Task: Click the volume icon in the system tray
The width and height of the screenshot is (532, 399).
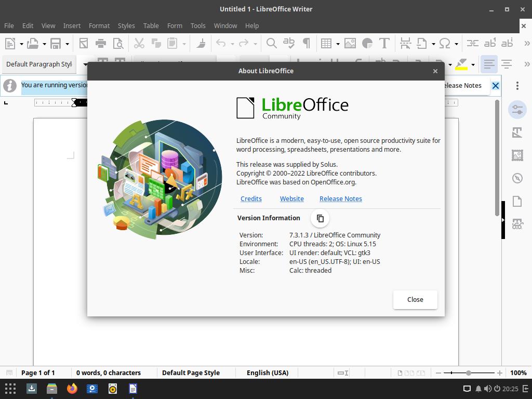Action: click(x=487, y=389)
